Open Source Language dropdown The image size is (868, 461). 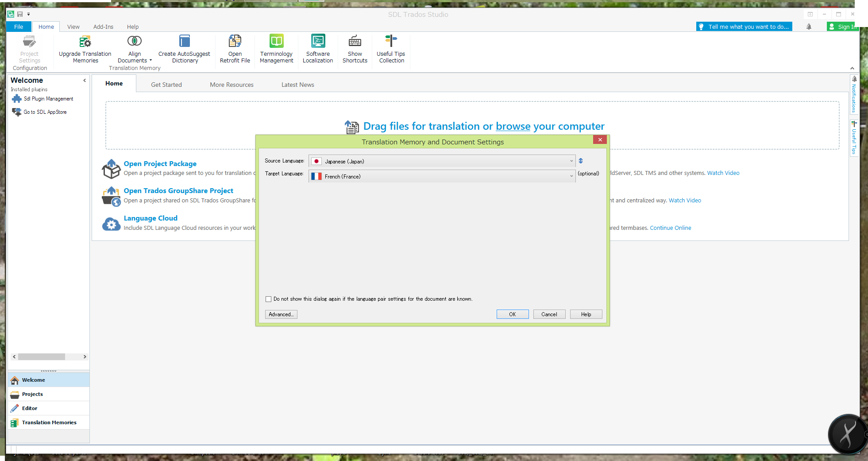[x=442, y=161]
